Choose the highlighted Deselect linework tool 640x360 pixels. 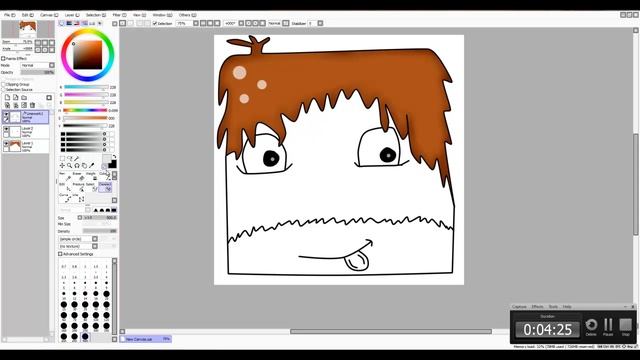coord(105,187)
